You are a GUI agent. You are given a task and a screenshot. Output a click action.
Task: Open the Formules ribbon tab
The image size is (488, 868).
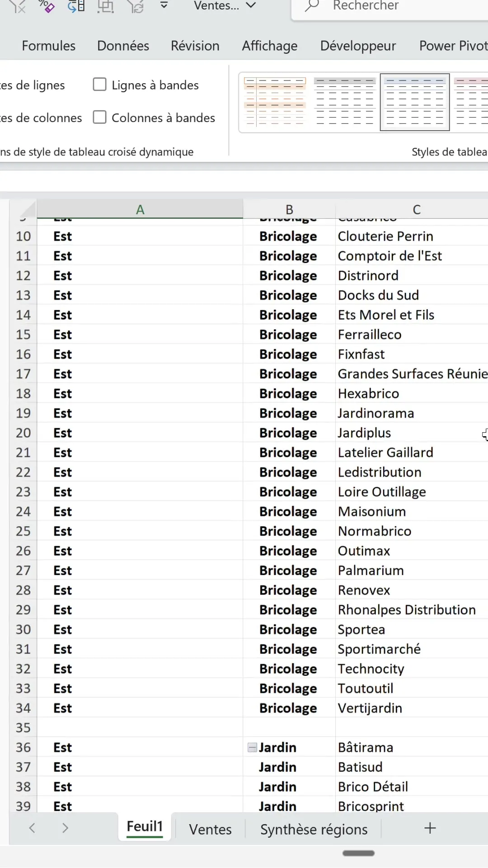49,46
